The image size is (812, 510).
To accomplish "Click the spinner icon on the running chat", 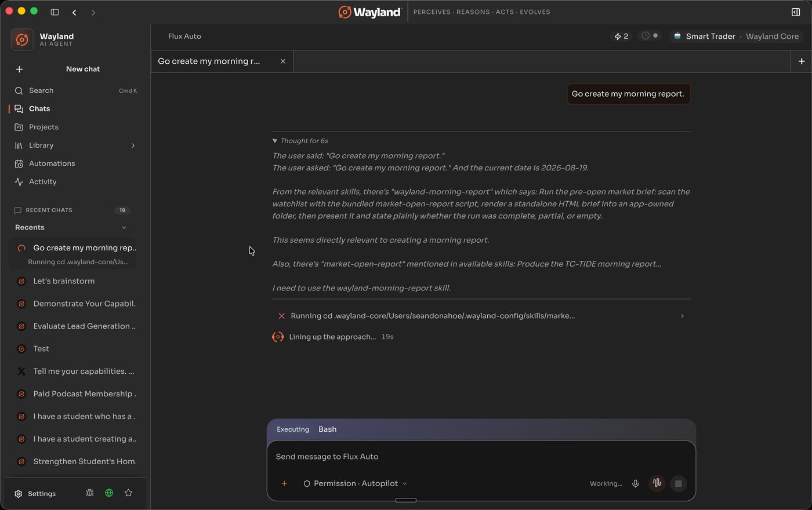I will click(x=21, y=248).
